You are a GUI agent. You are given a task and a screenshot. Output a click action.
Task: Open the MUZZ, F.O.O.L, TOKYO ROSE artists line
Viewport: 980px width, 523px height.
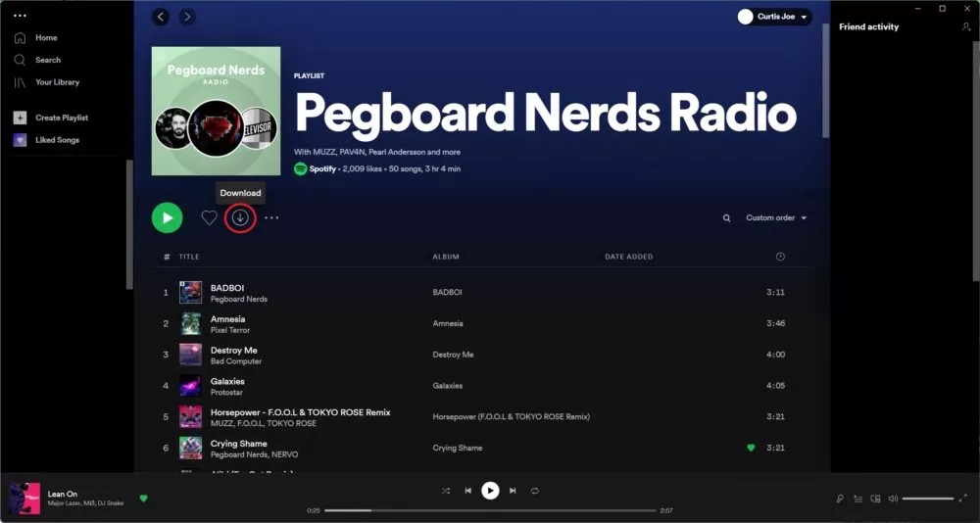(x=263, y=424)
